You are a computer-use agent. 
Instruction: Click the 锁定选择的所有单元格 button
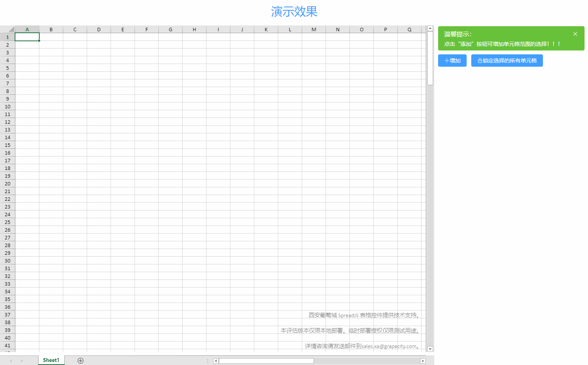pyautogui.click(x=507, y=61)
